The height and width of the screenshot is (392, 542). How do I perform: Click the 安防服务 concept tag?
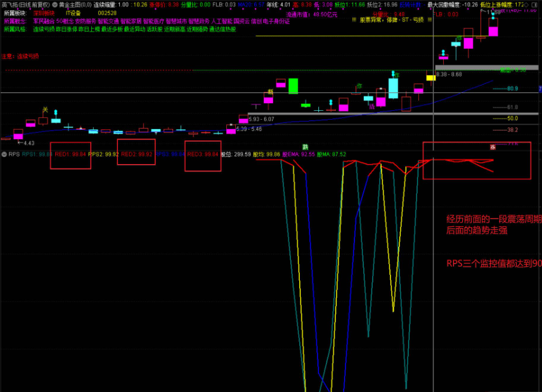86,22
